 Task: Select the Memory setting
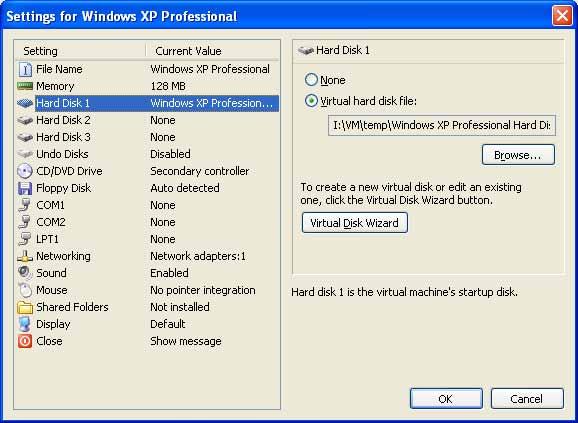pyautogui.click(x=147, y=86)
